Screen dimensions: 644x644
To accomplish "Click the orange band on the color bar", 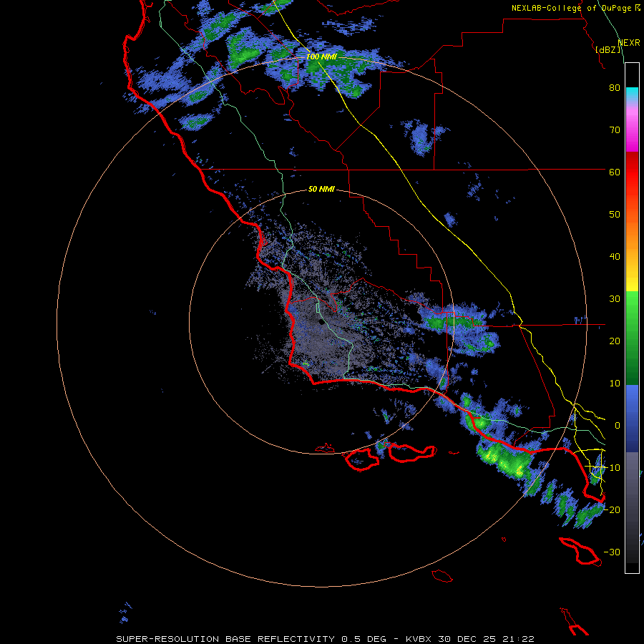I will click(x=632, y=231).
